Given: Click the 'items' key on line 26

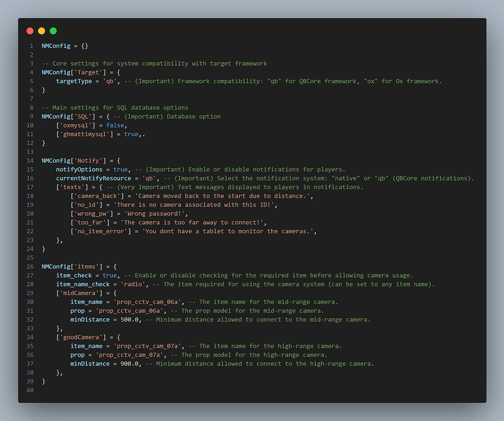Looking at the screenshot, I should (x=86, y=267).
